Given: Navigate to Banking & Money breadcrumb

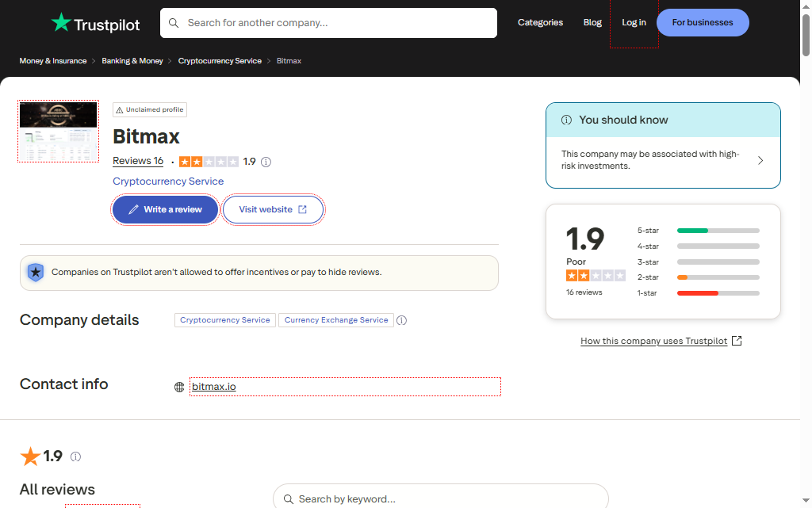Looking at the screenshot, I should [132, 60].
